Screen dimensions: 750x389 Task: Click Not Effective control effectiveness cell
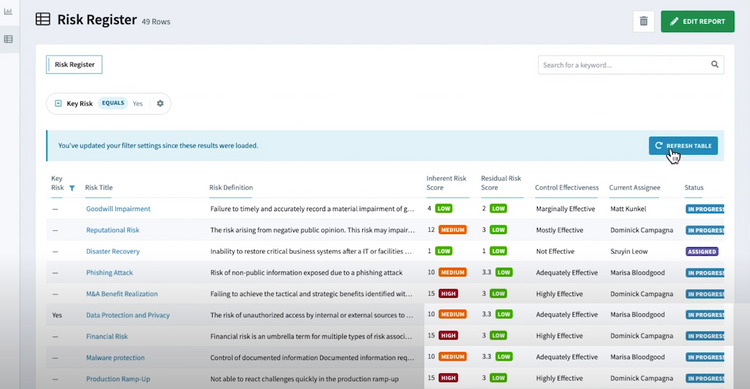pos(555,251)
